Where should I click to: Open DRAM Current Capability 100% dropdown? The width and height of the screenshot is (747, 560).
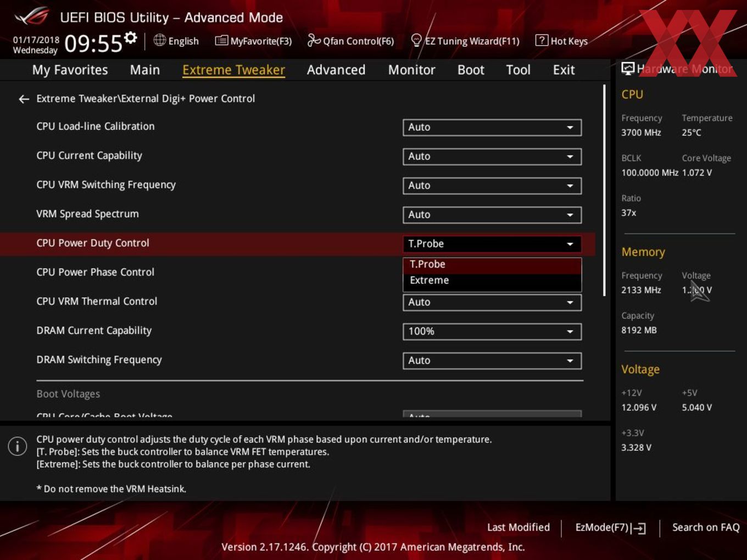coord(492,331)
